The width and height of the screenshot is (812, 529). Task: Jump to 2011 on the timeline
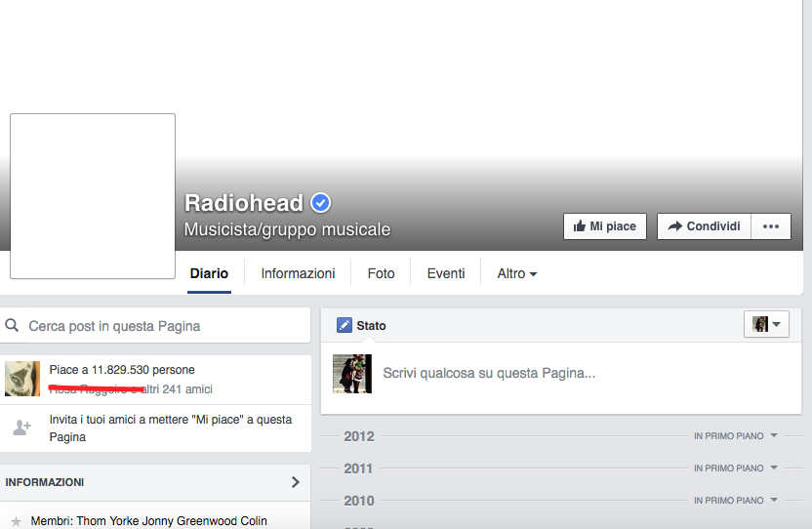(x=358, y=468)
